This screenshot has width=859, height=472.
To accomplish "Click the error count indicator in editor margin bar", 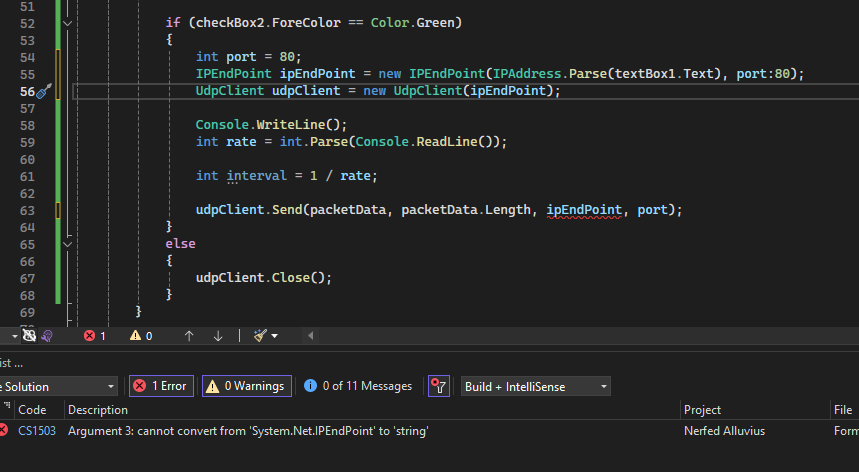I will click(x=95, y=336).
